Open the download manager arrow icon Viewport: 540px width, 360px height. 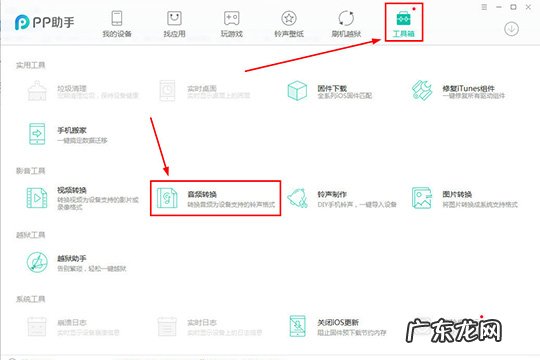pyautogui.click(x=511, y=29)
